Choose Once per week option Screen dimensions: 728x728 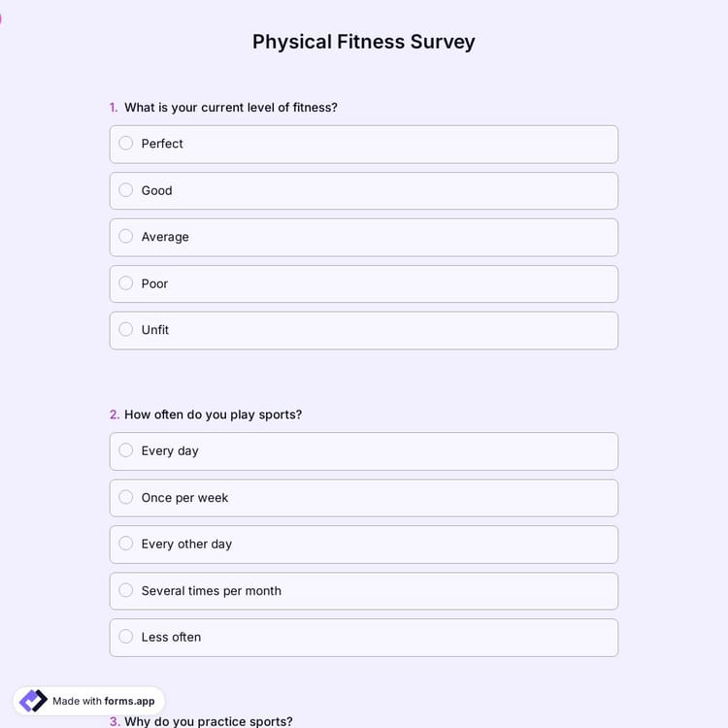click(x=126, y=497)
